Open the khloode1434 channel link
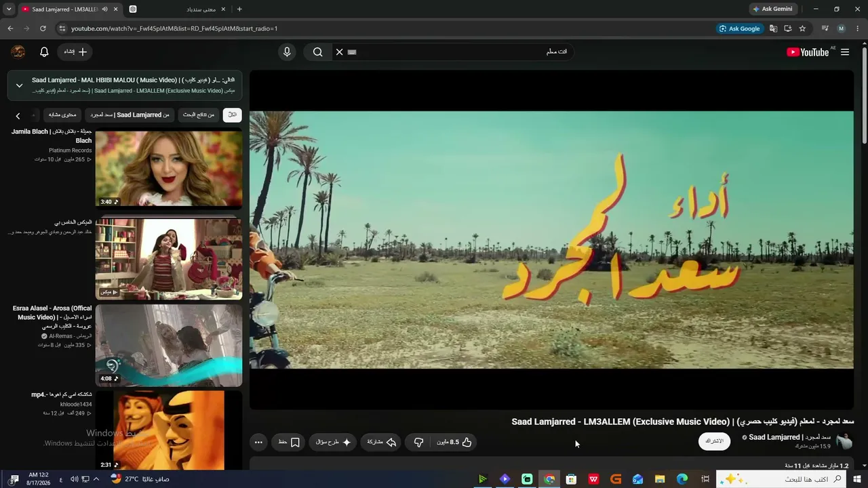The height and width of the screenshot is (488, 868). pyautogui.click(x=76, y=405)
